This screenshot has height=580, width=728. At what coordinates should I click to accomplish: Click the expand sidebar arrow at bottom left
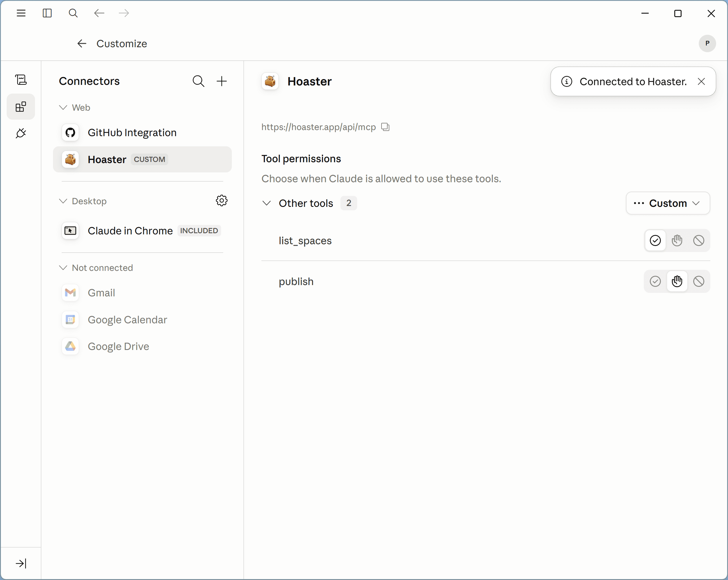21,563
